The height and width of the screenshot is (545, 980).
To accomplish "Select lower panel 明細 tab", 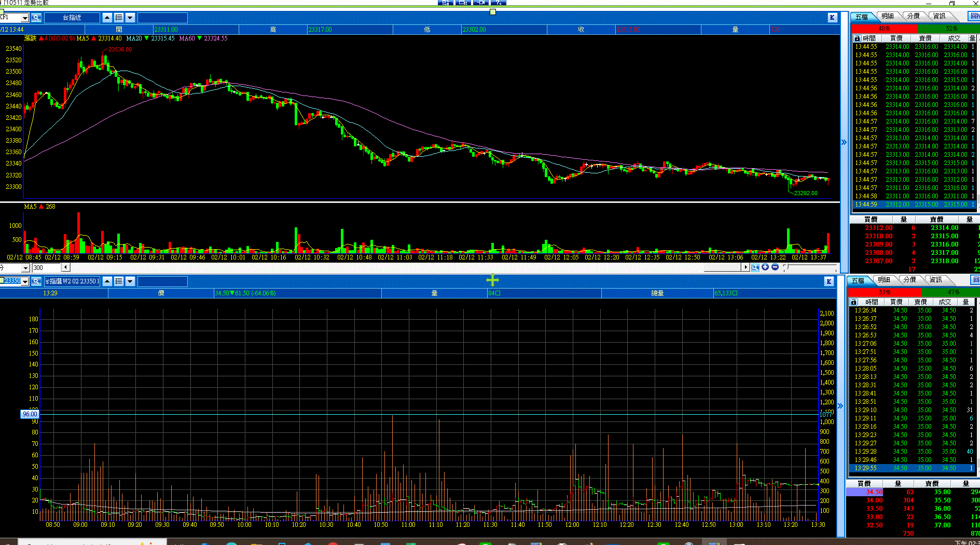I will coord(884,280).
